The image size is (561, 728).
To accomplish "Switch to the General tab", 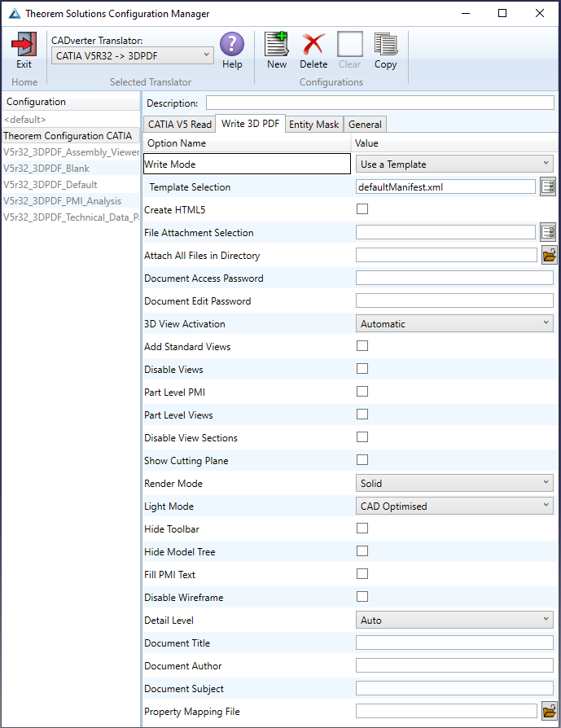I will (x=365, y=125).
